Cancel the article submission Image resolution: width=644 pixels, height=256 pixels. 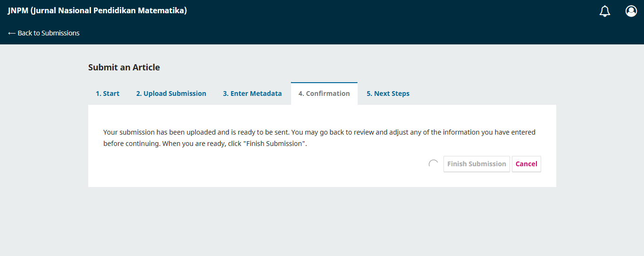click(x=526, y=164)
